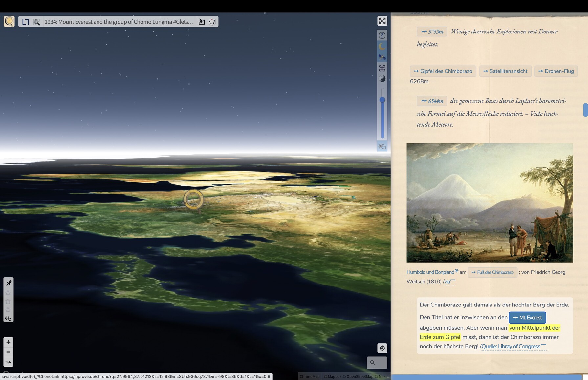Open the Humboldt Chimborazo painting

pyautogui.click(x=490, y=202)
